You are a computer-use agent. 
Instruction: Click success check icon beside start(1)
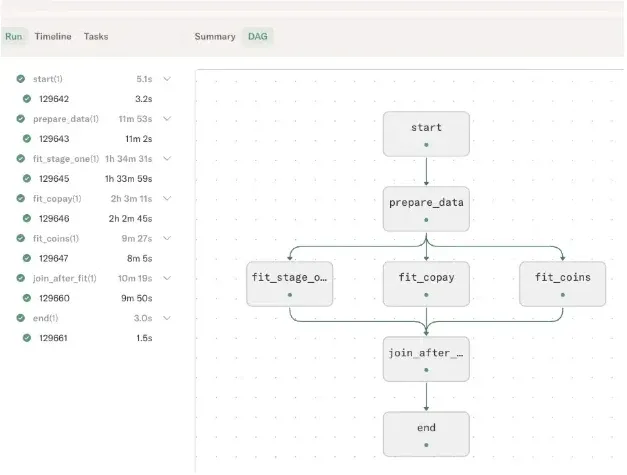click(21, 79)
